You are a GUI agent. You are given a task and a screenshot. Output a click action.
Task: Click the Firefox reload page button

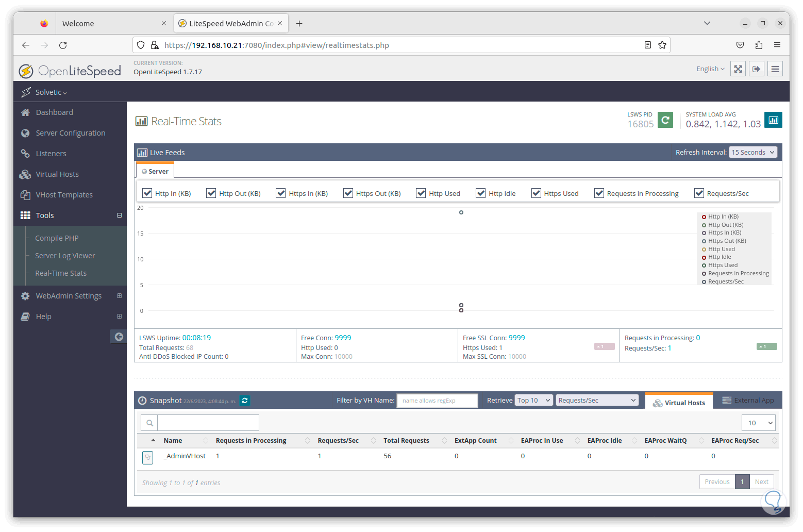coord(63,45)
